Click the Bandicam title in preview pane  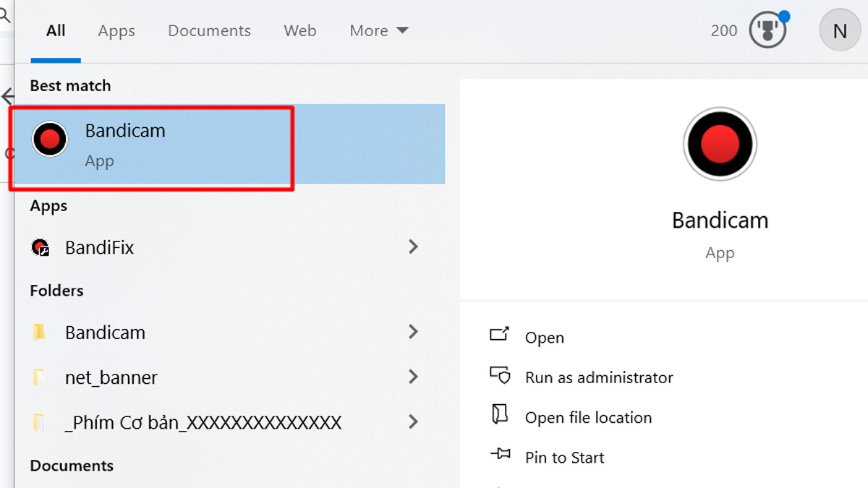click(720, 221)
